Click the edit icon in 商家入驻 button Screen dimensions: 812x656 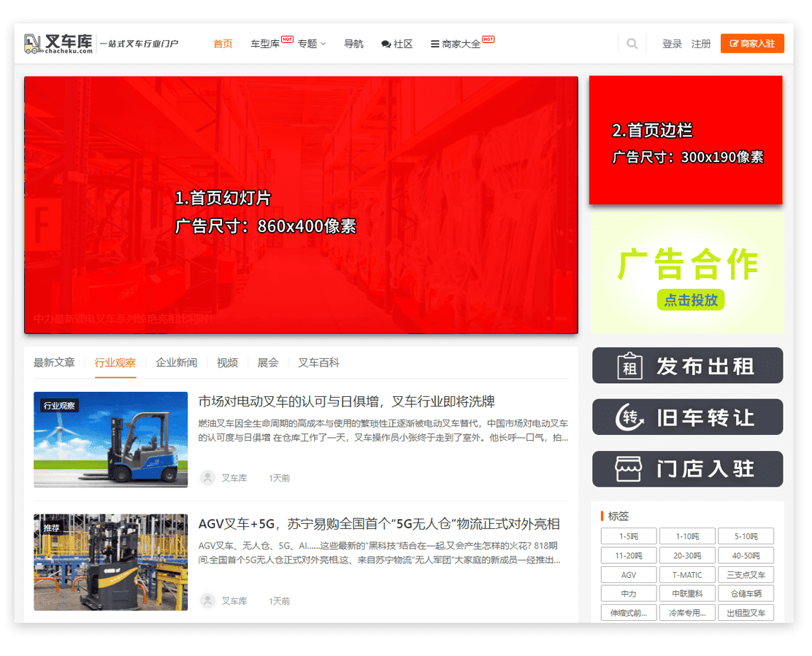pyautogui.click(x=734, y=44)
